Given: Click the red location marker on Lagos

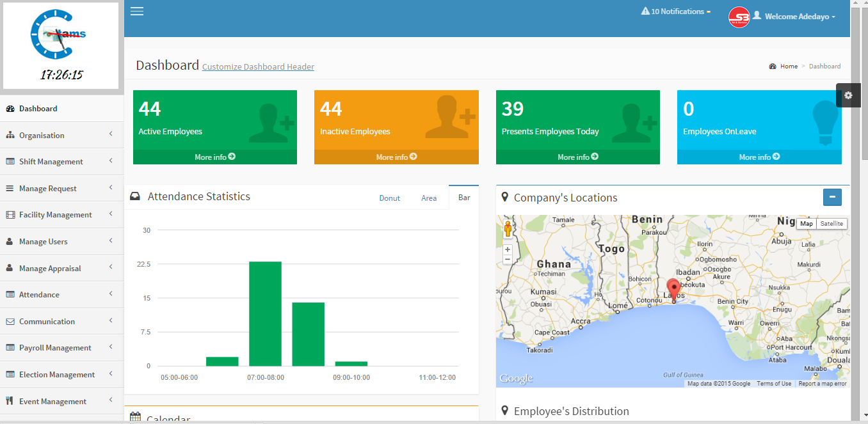Looking at the screenshot, I should pyautogui.click(x=673, y=288).
